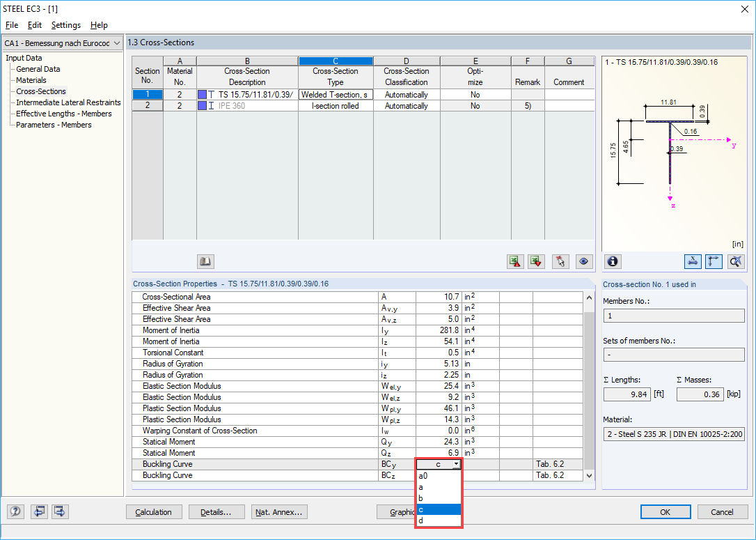The image size is (756, 540).
Task: Go to previous table arrow icon
Action: click(x=39, y=511)
